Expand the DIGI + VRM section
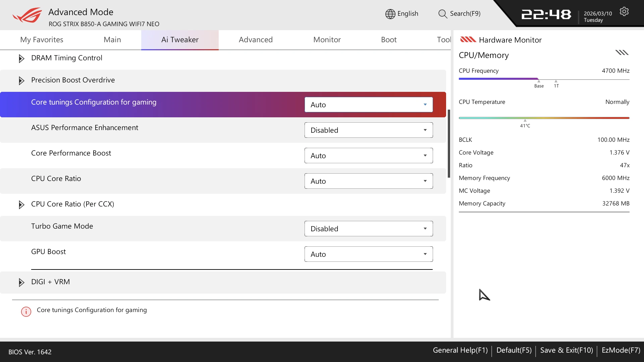Screen dimensions: 644x362 pyautogui.click(x=21, y=283)
